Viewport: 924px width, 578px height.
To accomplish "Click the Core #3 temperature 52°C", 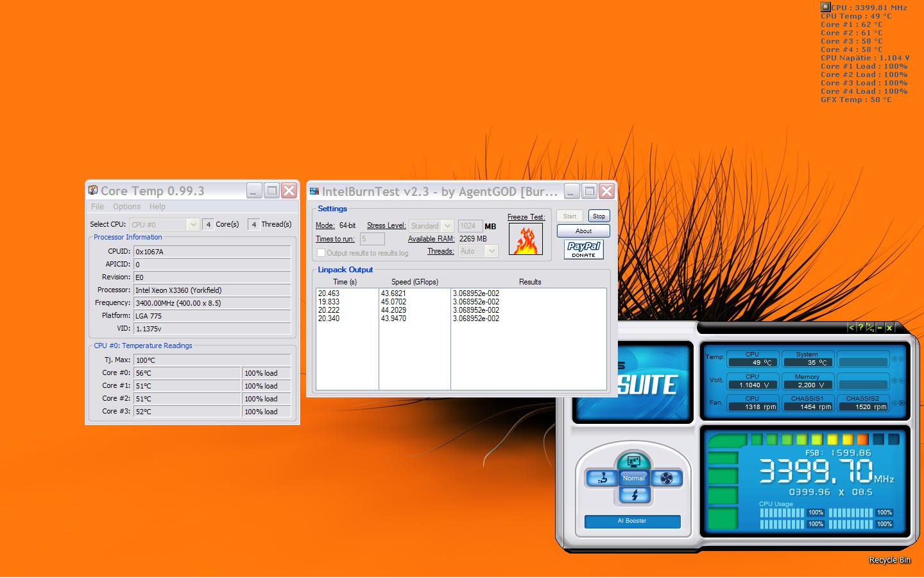I will pyautogui.click(x=187, y=412).
